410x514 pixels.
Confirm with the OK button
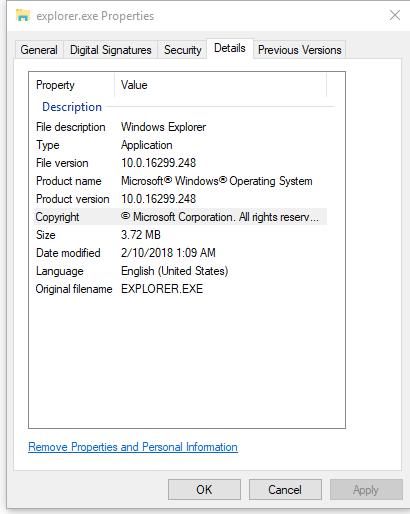(204, 489)
